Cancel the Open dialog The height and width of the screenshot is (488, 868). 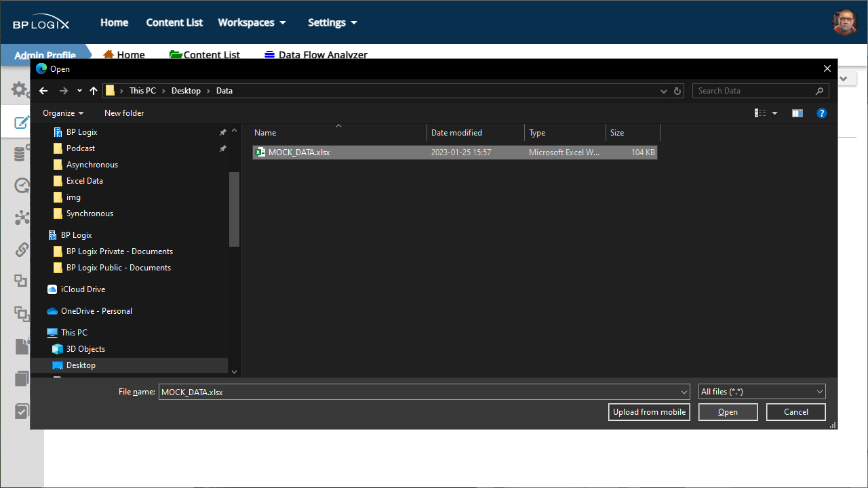click(x=796, y=412)
